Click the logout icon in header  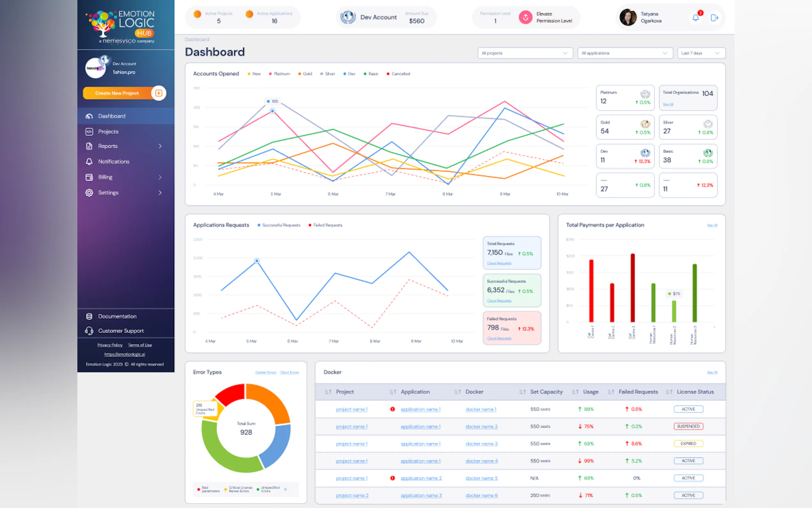714,18
